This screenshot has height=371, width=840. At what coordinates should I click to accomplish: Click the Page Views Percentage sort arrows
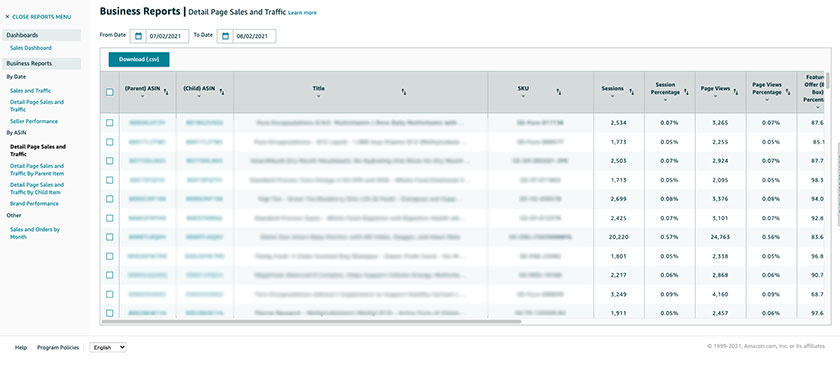click(788, 92)
